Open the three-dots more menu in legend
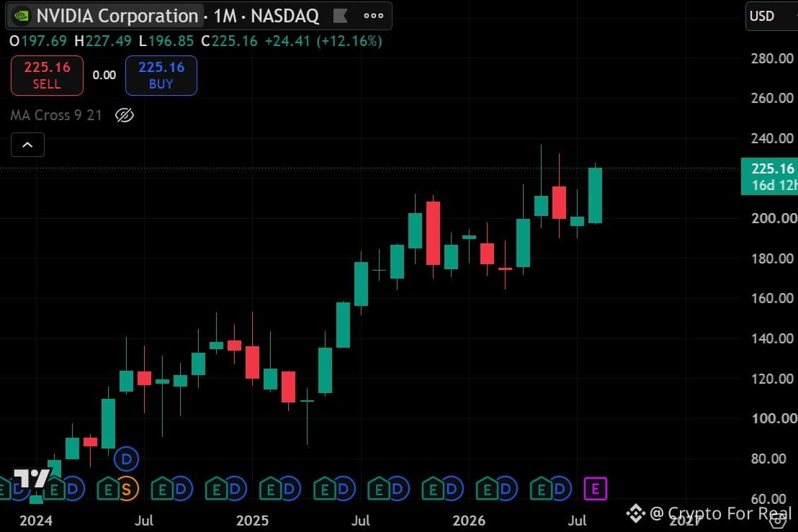Screen dimensions: 798x532 tap(374, 16)
